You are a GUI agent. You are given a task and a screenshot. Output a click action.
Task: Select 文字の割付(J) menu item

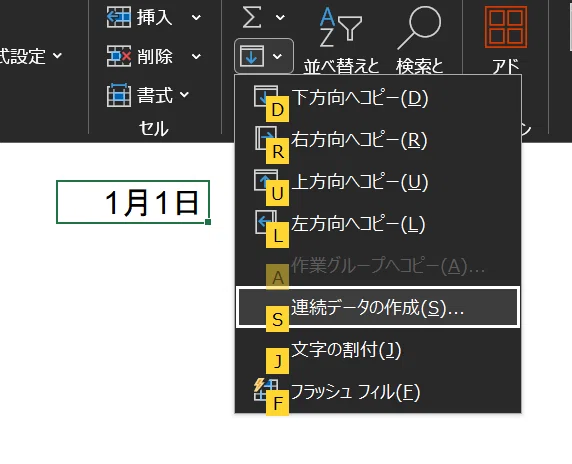click(x=378, y=349)
